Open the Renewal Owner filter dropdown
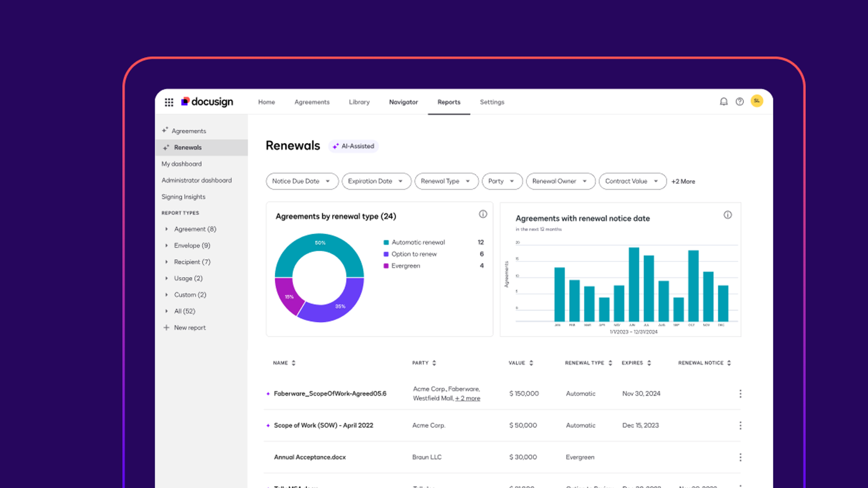Screen dimensions: 868x488 (x=560, y=181)
